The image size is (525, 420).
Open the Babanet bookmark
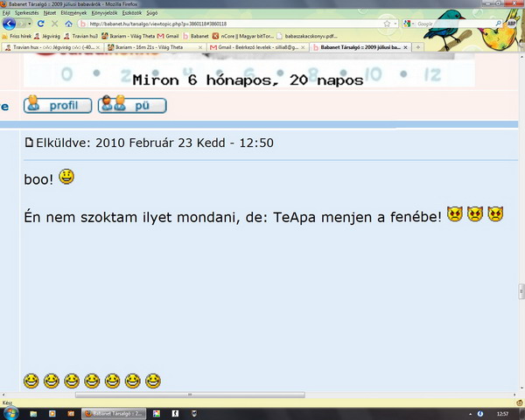[x=195, y=36]
